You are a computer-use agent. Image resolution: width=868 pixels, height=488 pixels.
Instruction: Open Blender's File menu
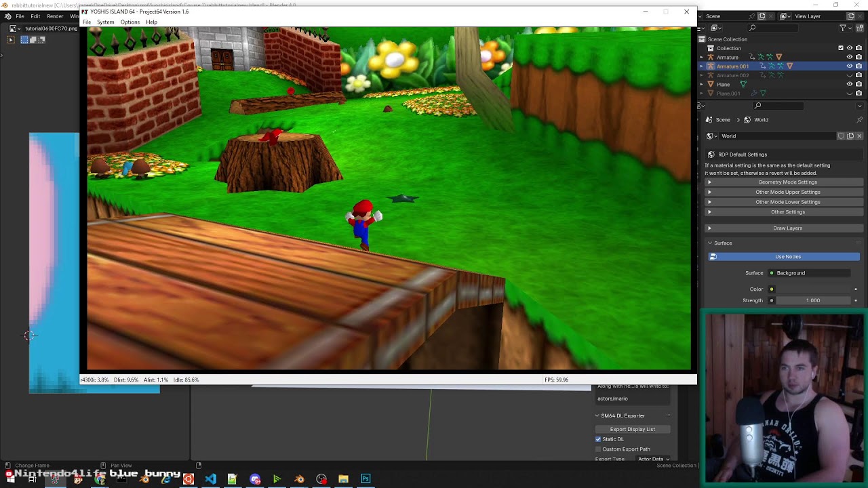[x=20, y=16]
